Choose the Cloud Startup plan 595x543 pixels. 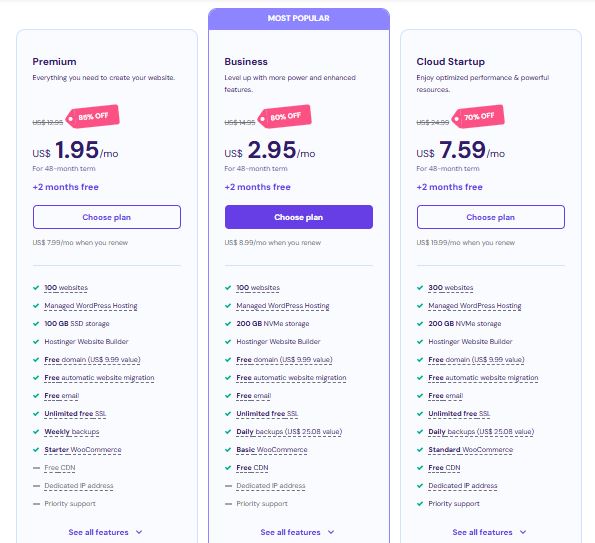[491, 217]
